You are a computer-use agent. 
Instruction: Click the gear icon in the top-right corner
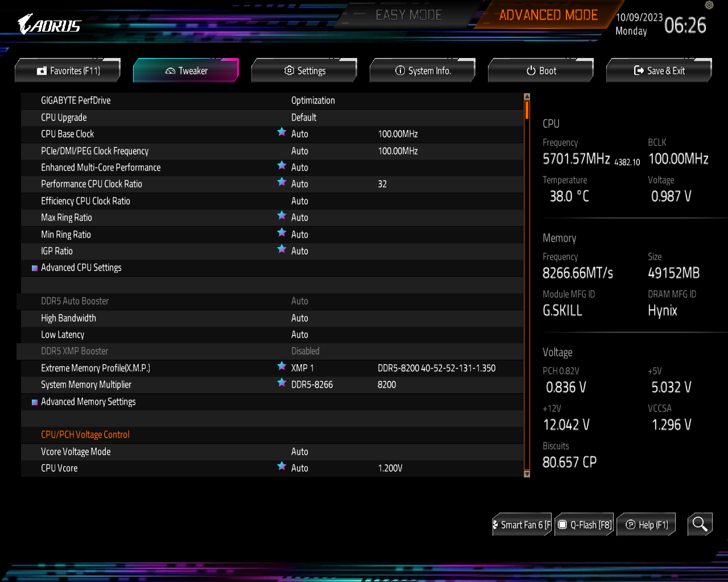tap(709, 5)
